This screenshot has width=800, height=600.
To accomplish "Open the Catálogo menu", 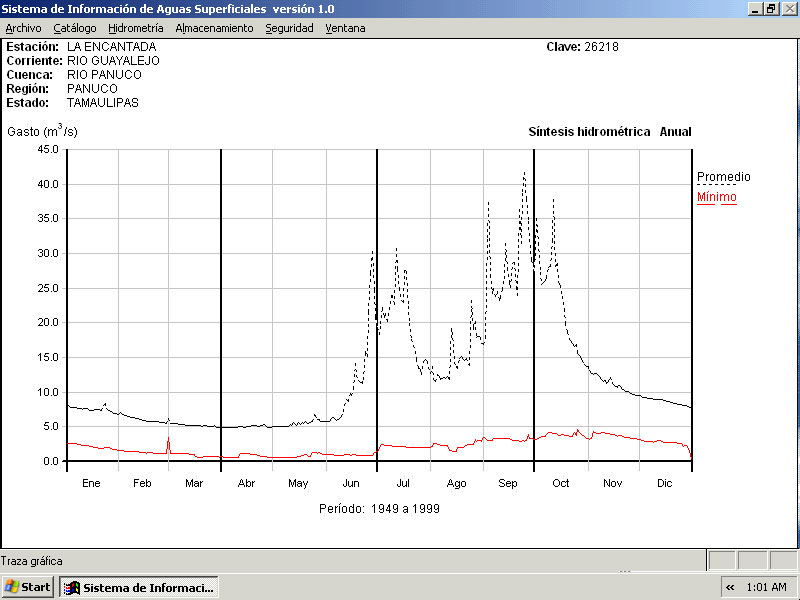I will 75,28.
